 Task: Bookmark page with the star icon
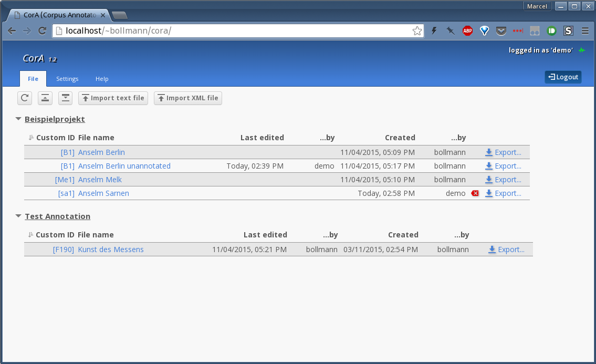(417, 31)
